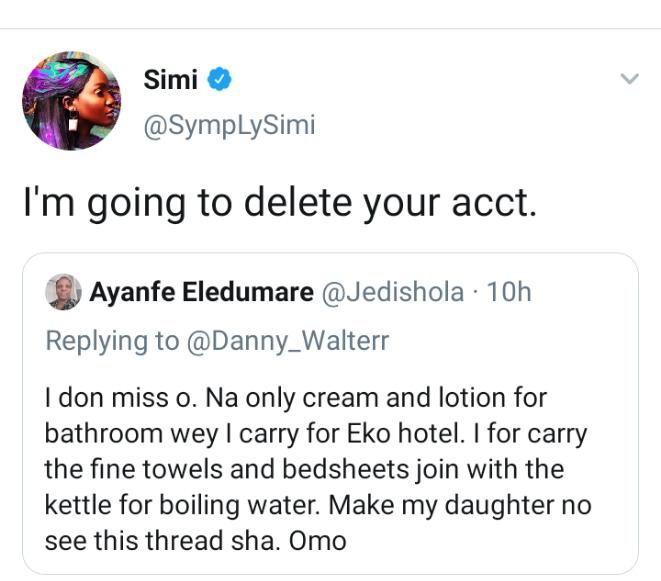Click the "Replying to" label

[112, 340]
